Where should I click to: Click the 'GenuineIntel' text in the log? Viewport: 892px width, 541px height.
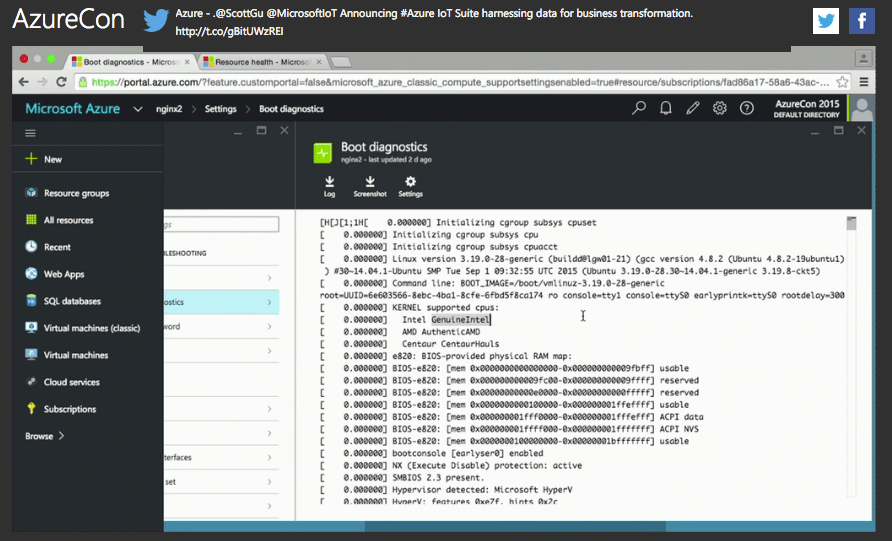(x=460, y=320)
